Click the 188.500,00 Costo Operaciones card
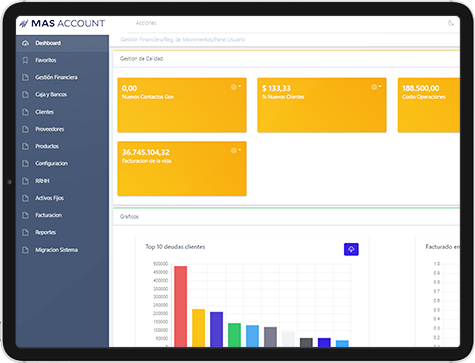475x363 pixels. click(429, 105)
